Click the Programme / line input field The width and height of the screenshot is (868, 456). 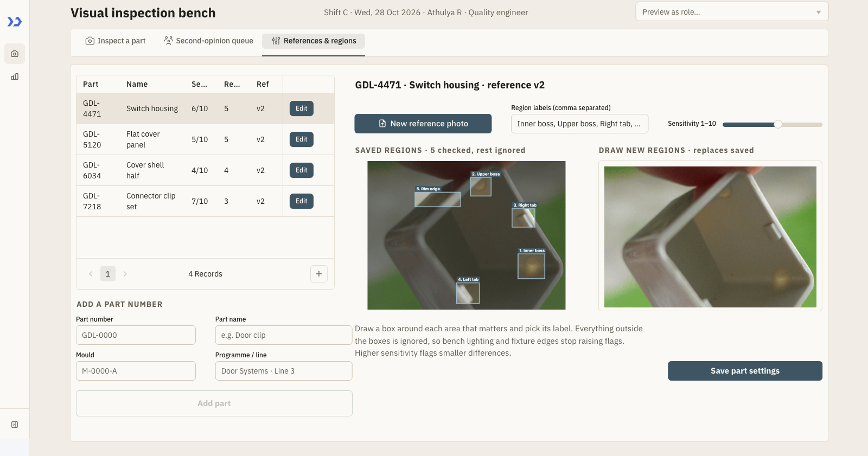coord(284,371)
